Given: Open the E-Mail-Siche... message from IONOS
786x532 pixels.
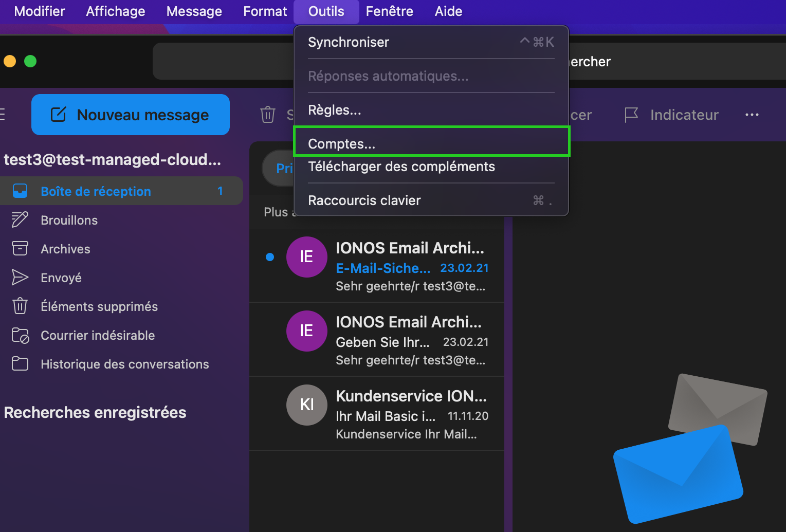Looking at the screenshot, I should coord(377,265).
